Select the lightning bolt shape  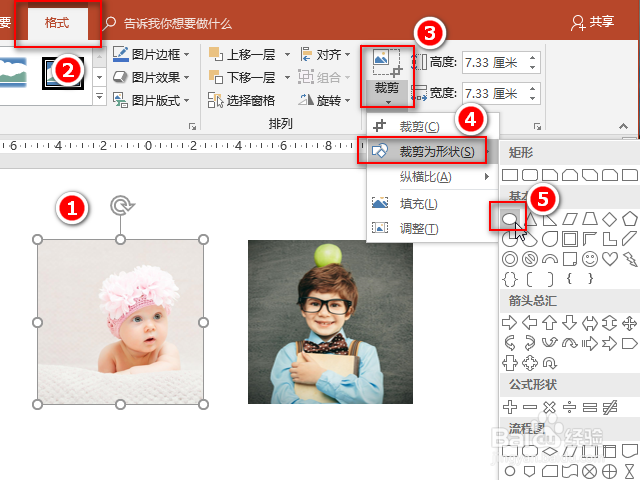click(630, 259)
